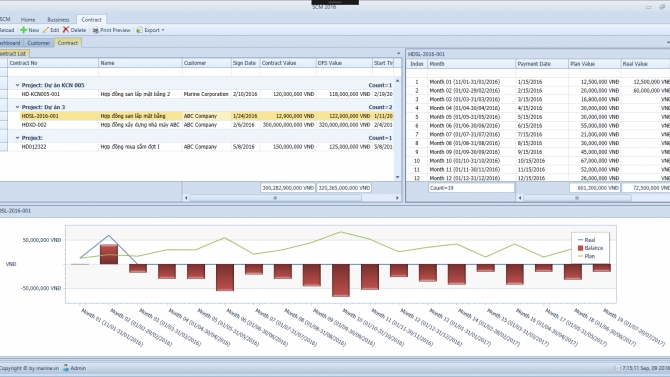The image size is (670, 377).
Task: Open the Home ribbon tab
Action: coord(28,19)
